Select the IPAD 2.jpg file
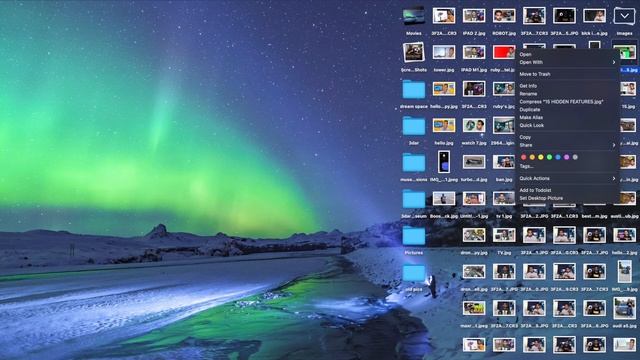Viewport: 640px width, 360px height. click(474, 16)
